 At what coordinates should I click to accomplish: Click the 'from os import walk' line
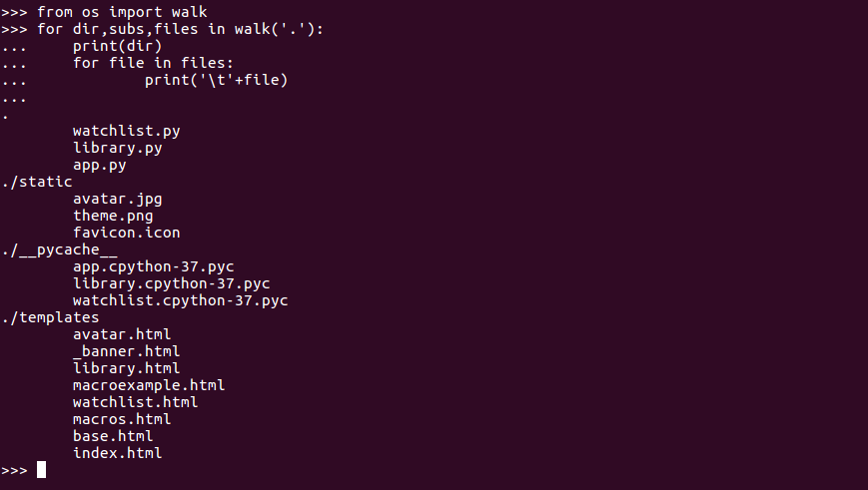coord(122,12)
